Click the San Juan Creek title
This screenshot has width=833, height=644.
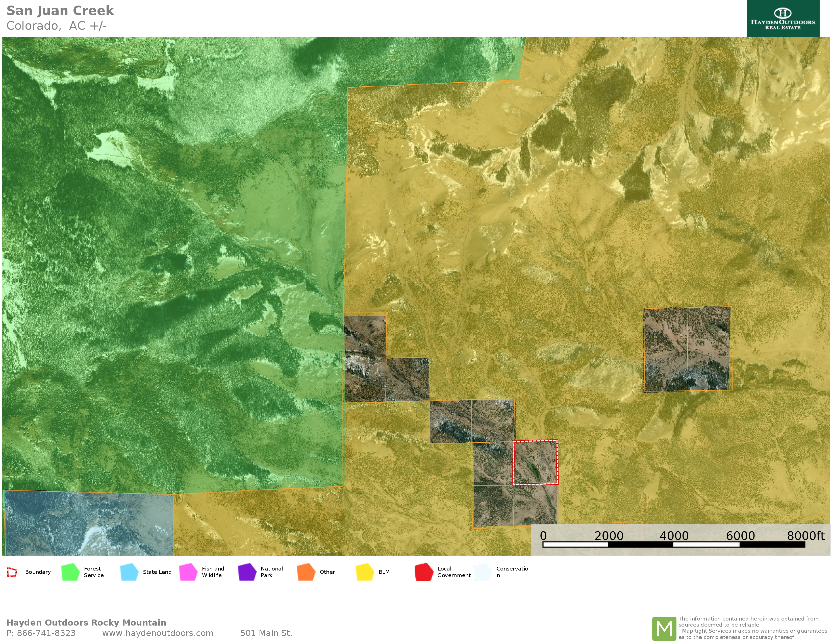60,11
